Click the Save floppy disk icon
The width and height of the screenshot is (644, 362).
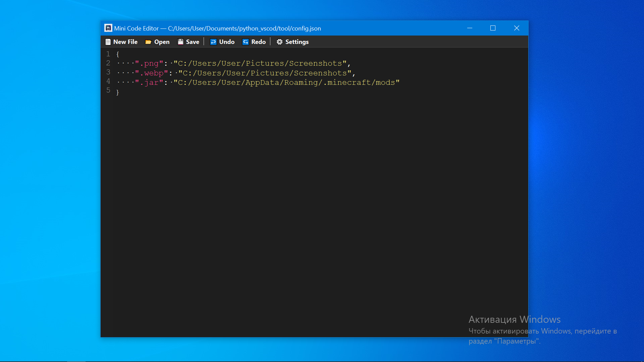(x=180, y=42)
